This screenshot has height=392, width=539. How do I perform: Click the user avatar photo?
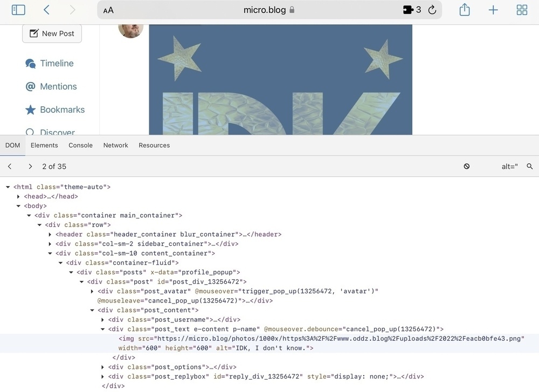131,30
